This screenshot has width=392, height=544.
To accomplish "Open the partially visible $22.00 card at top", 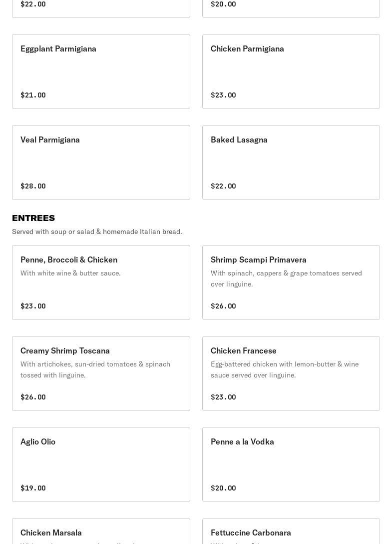I will (101, 8).
